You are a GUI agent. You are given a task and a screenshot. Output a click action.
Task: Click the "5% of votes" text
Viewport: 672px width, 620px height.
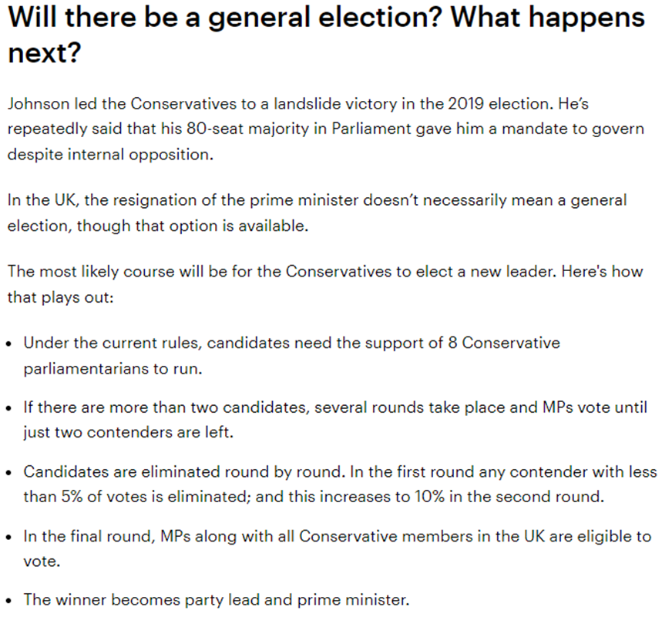(95, 497)
